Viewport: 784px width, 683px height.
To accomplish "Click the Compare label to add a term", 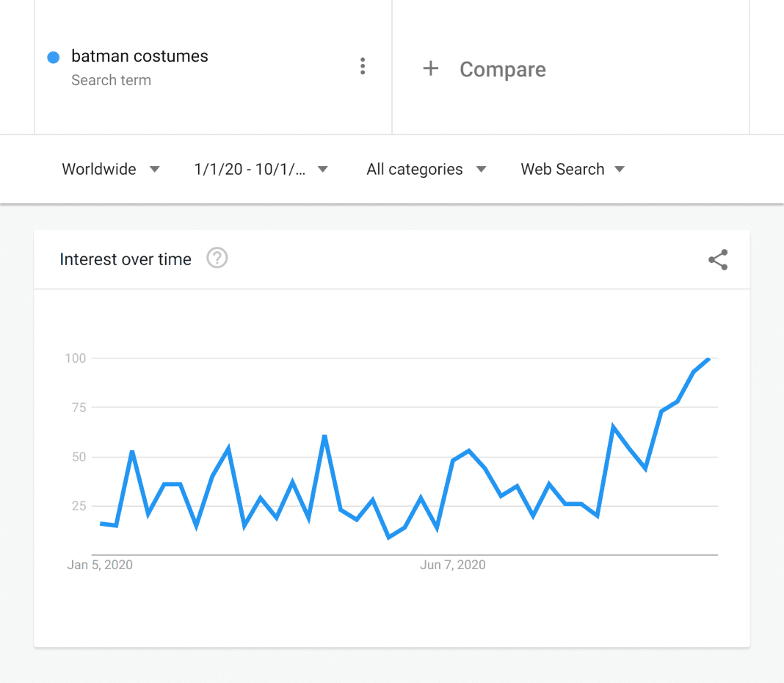I will (x=502, y=69).
